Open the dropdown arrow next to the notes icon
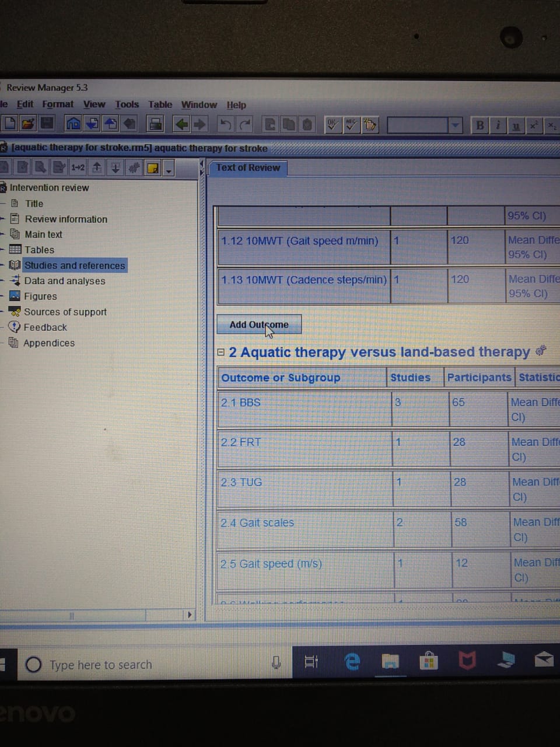Viewport: 560px width, 747px height. pyautogui.click(x=169, y=170)
